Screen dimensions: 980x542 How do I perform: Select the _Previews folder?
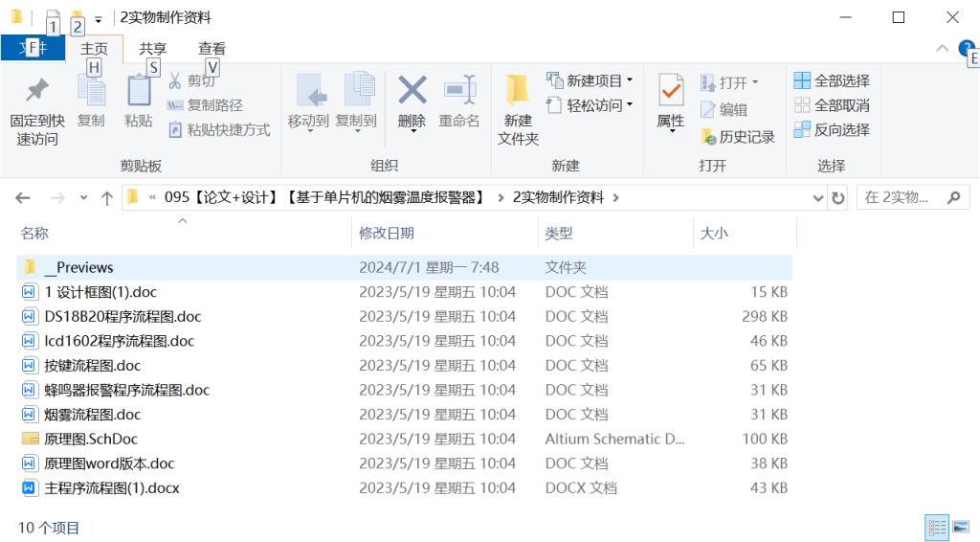tap(405, 267)
